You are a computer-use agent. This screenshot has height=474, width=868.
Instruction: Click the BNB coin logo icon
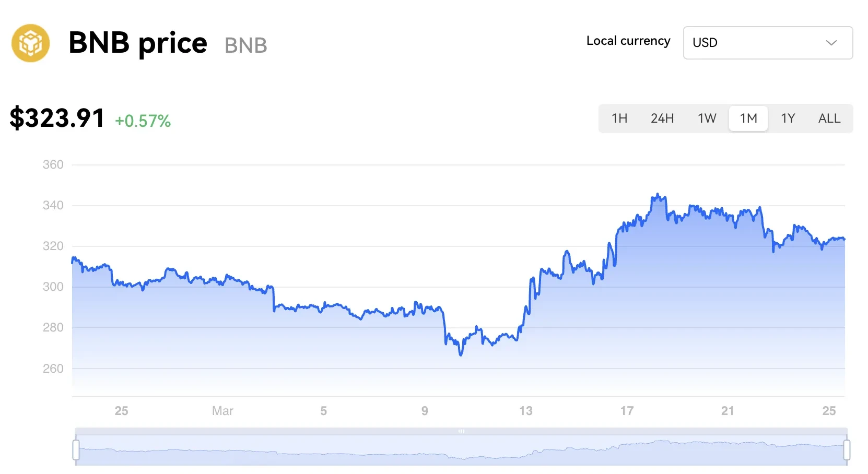click(31, 43)
